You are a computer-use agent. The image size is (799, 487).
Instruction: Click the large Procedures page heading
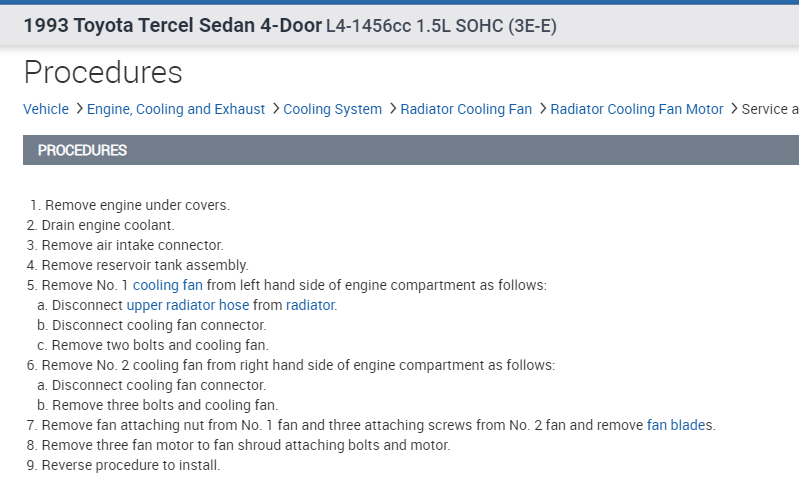(x=103, y=72)
